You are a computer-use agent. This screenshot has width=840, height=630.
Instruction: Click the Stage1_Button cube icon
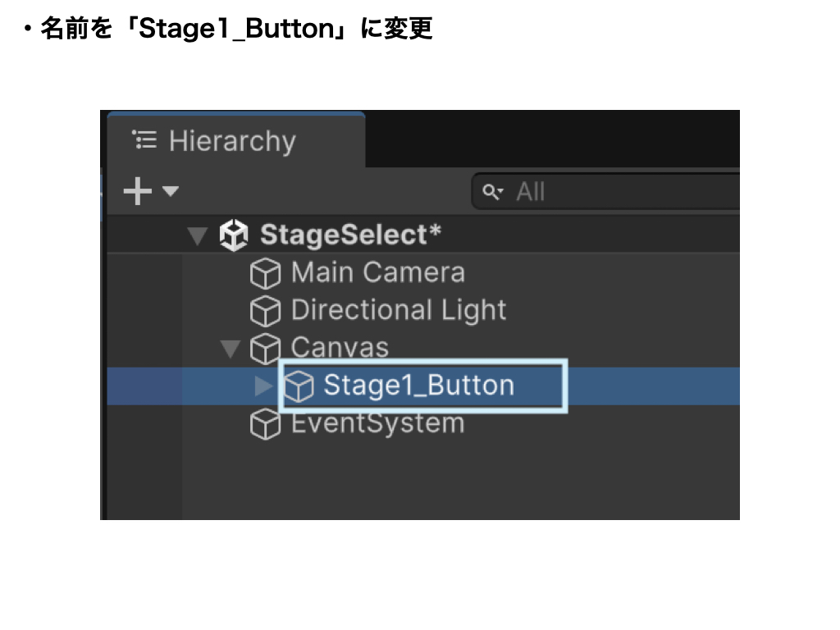tap(299, 386)
